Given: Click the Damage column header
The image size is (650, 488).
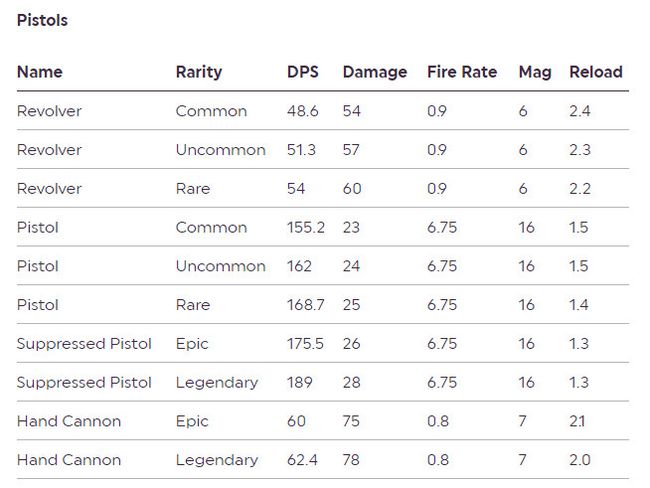Looking at the screenshot, I should (375, 72).
